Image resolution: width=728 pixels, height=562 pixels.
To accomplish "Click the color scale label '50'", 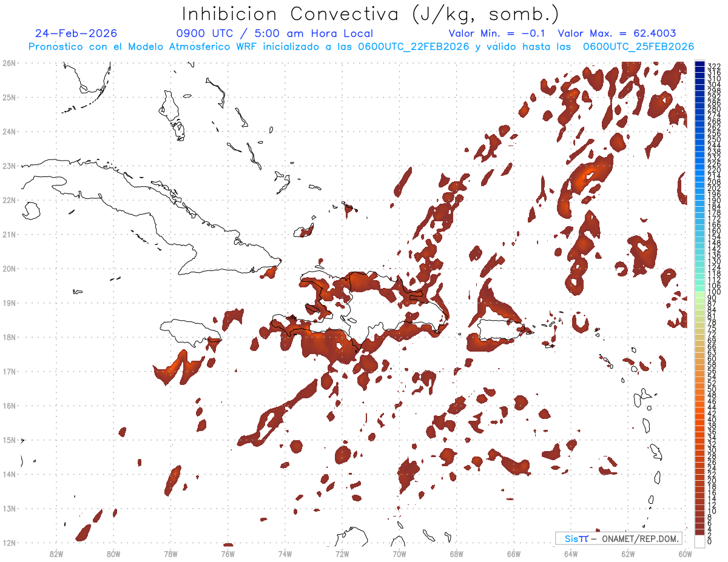I will [x=712, y=389].
